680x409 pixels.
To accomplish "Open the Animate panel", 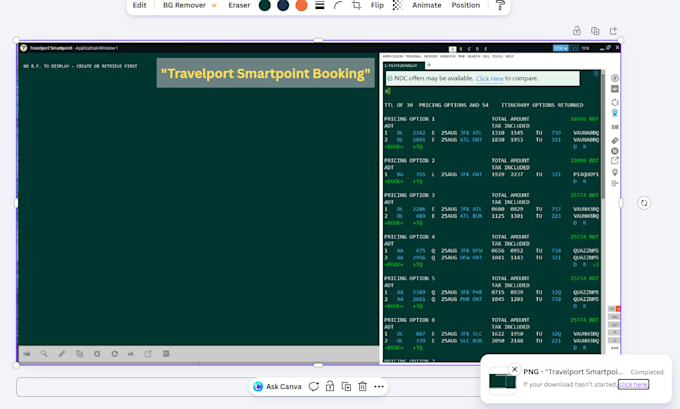I will [x=426, y=5].
